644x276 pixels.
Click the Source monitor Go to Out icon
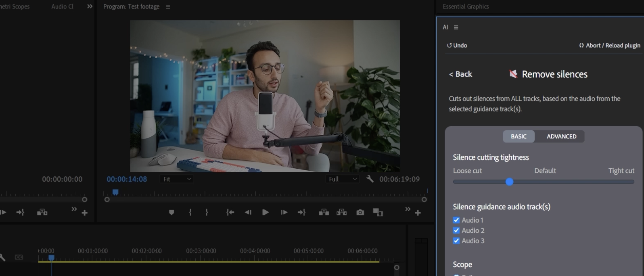click(x=20, y=212)
